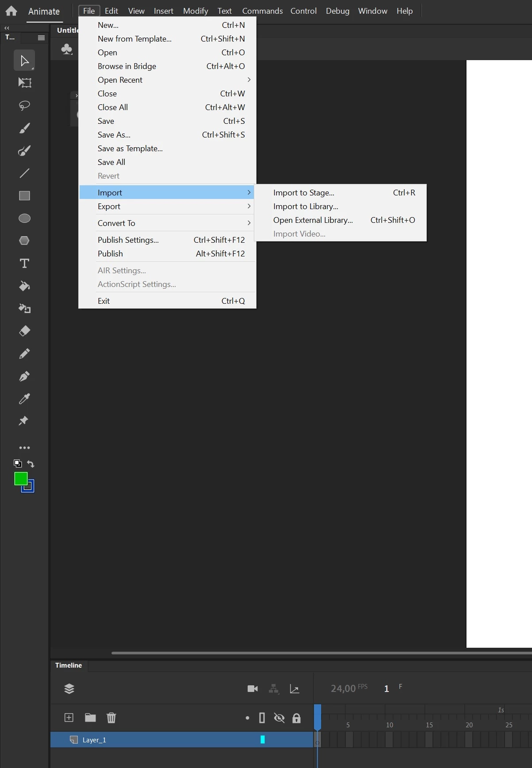Select the Text tool

pyautogui.click(x=24, y=264)
